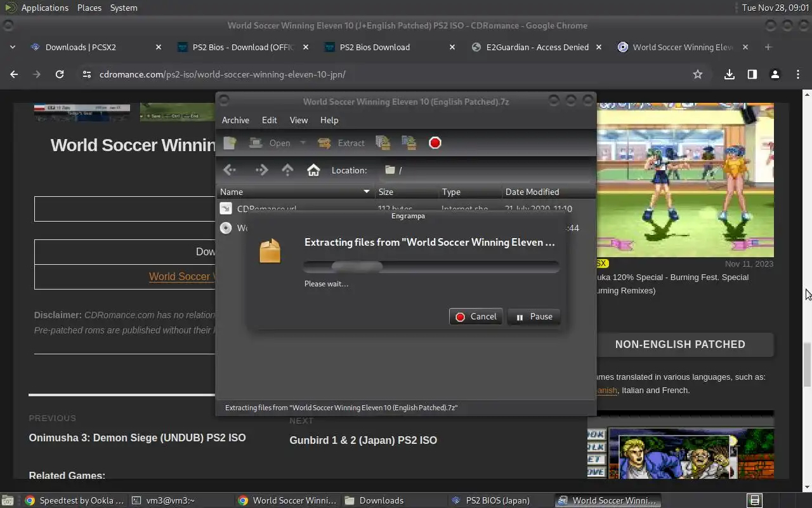Cancel the extraction
The height and width of the screenshot is (508, 812).
(x=476, y=316)
